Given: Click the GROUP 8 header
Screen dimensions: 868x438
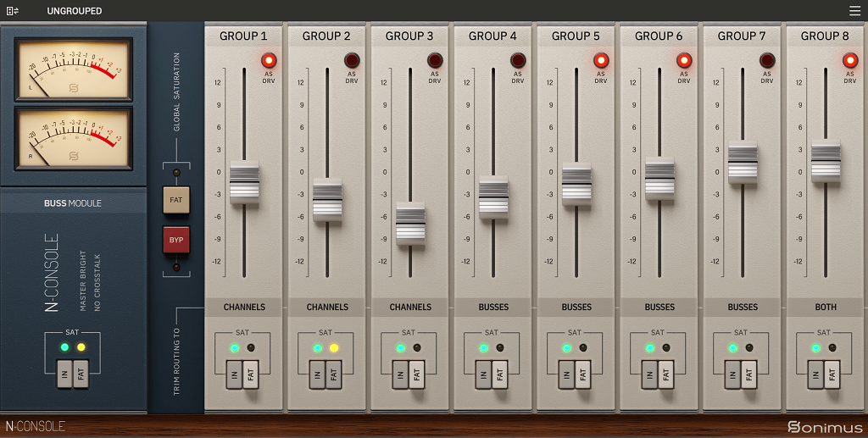Looking at the screenshot, I should [x=825, y=36].
